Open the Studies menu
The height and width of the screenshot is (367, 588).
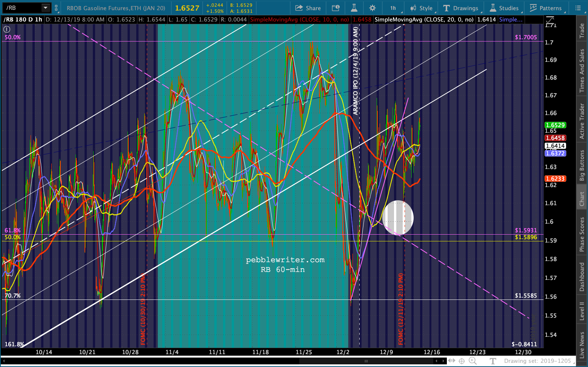click(504, 8)
